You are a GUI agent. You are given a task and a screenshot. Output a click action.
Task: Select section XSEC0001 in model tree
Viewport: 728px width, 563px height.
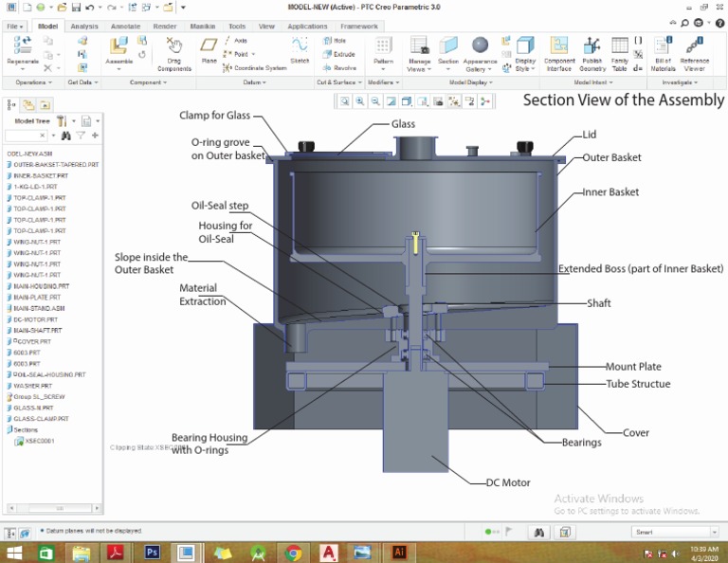click(35, 441)
